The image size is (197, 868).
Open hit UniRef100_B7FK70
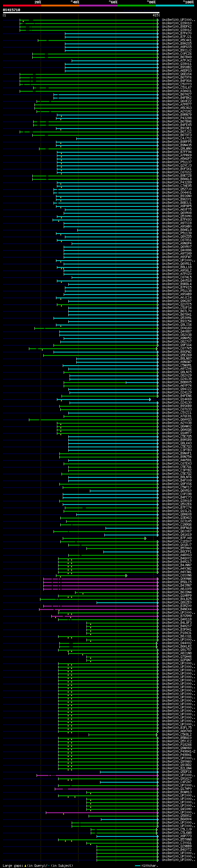(x=177, y=33)
